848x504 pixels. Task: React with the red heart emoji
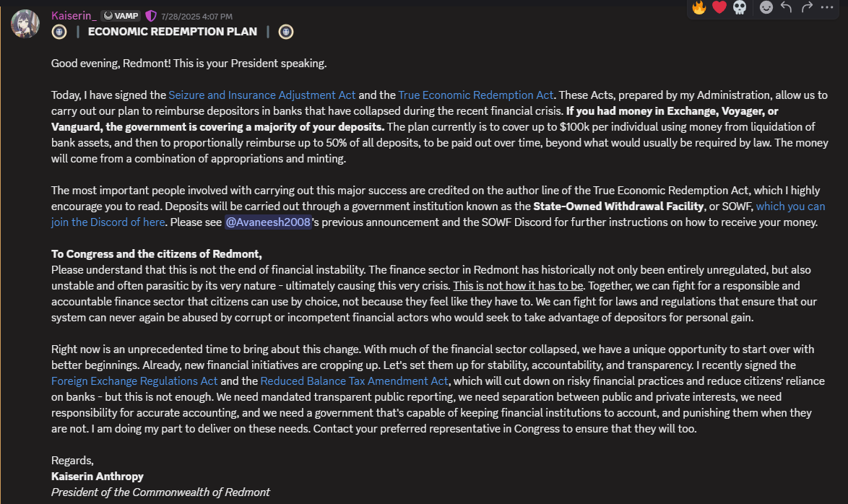coord(719,7)
